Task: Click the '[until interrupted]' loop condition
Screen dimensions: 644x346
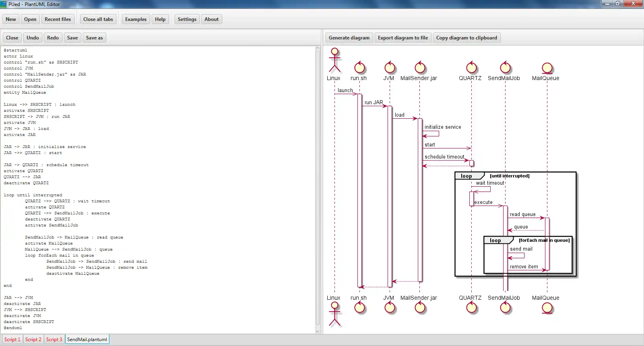Action: tap(510, 176)
